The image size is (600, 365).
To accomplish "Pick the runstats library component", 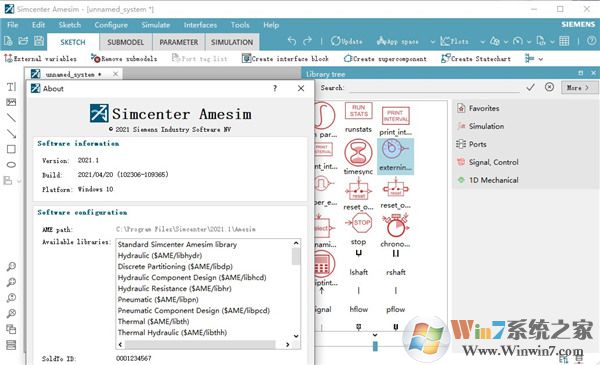I will 358,111.
